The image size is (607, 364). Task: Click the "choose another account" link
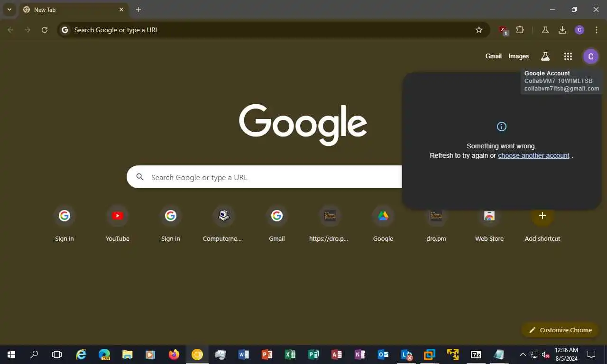533,155
